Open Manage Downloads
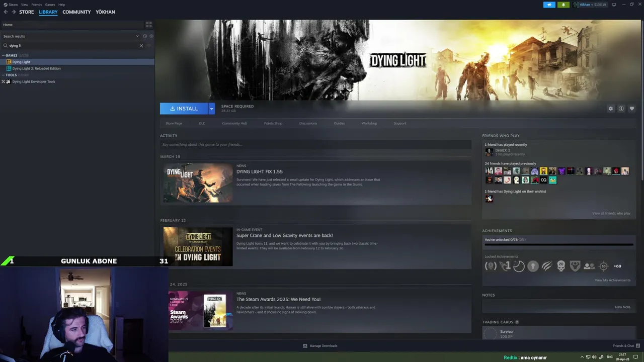 tap(320, 346)
